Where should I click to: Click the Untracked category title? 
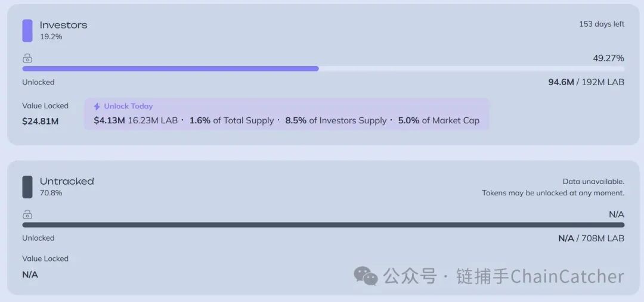click(x=67, y=181)
